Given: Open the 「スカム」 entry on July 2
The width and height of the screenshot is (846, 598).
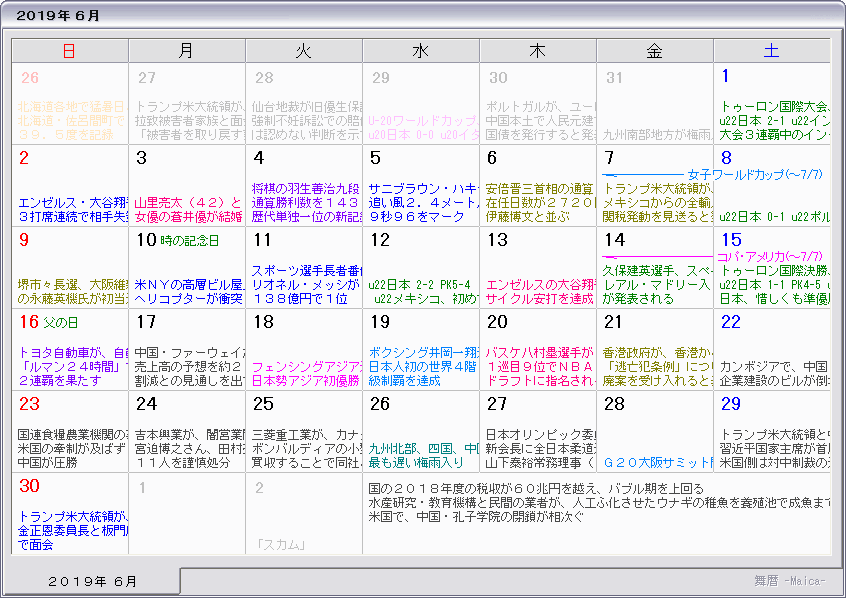Looking at the screenshot, I should [x=281, y=545].
